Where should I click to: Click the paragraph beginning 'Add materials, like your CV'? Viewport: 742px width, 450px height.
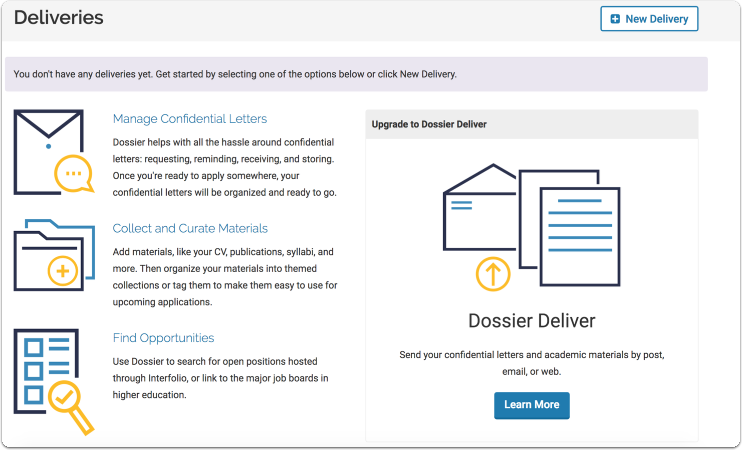pos(225,277)
